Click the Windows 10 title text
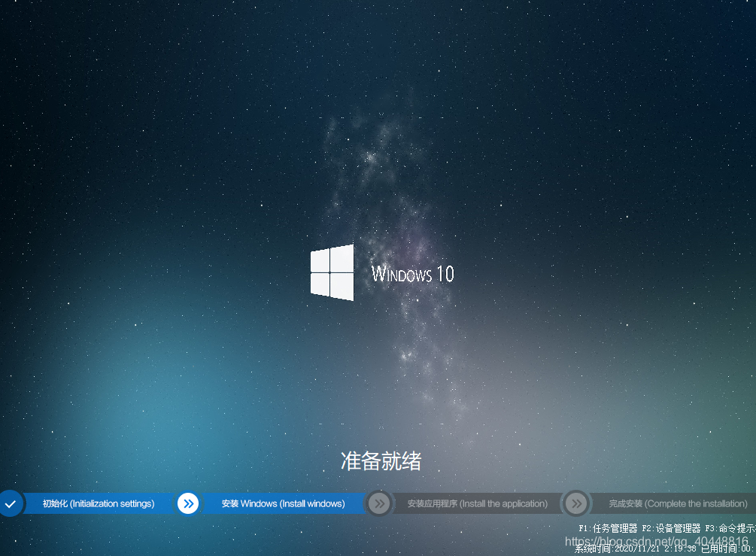 tap(413, 274)
